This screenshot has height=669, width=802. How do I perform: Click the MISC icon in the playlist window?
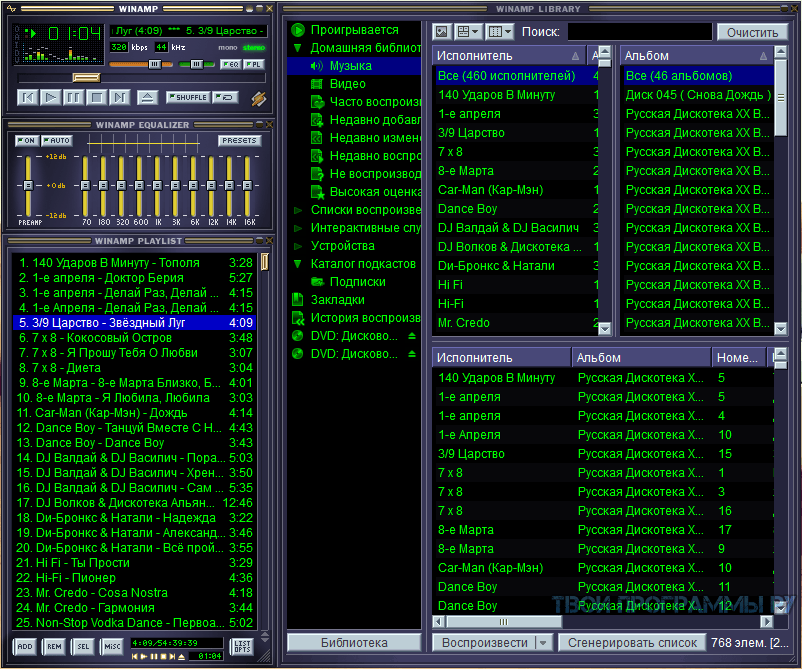tap(112, 646)
